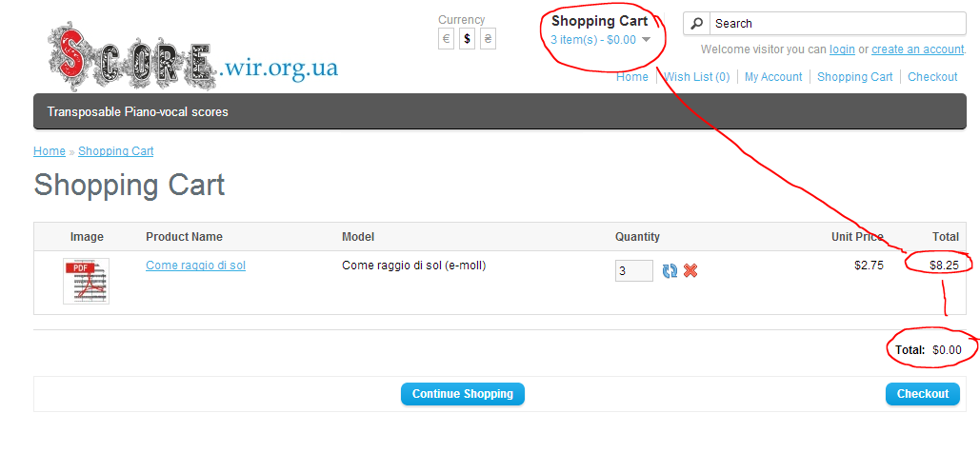The image size is (980, 453).
Task: Expand the cart summary dropdown arrow
Action: [x=647, y=40]
